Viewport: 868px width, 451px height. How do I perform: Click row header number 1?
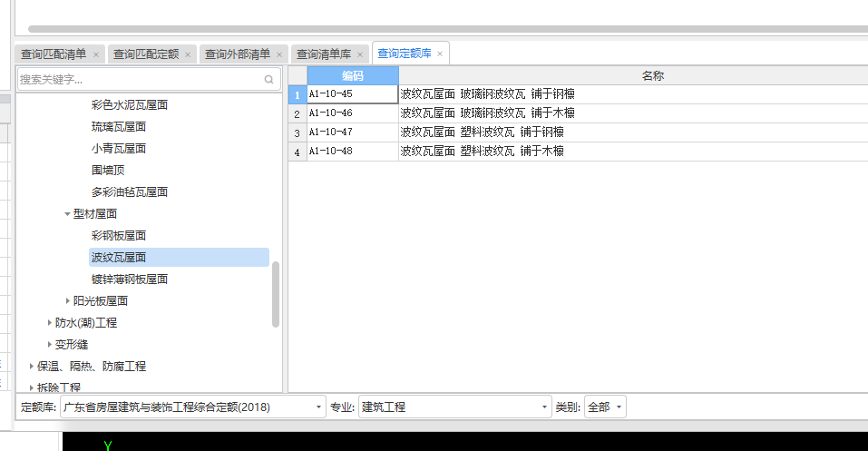coord(297,94)
